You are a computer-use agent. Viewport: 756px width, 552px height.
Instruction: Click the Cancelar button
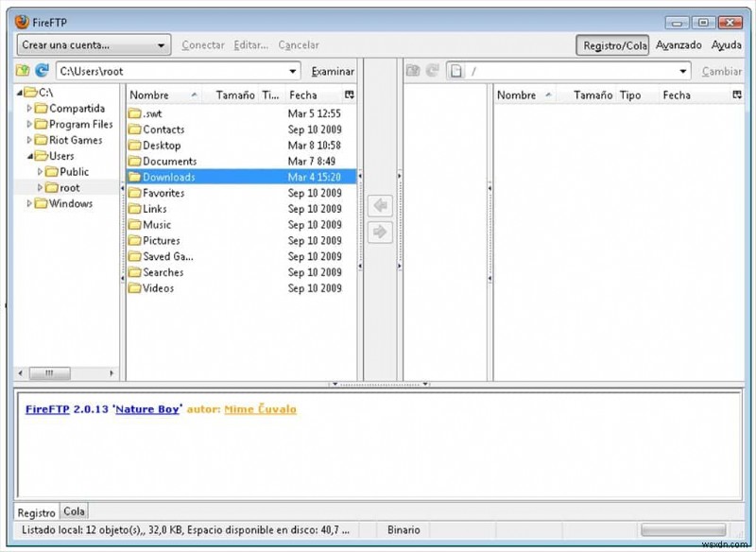click(x=299, y=44)
